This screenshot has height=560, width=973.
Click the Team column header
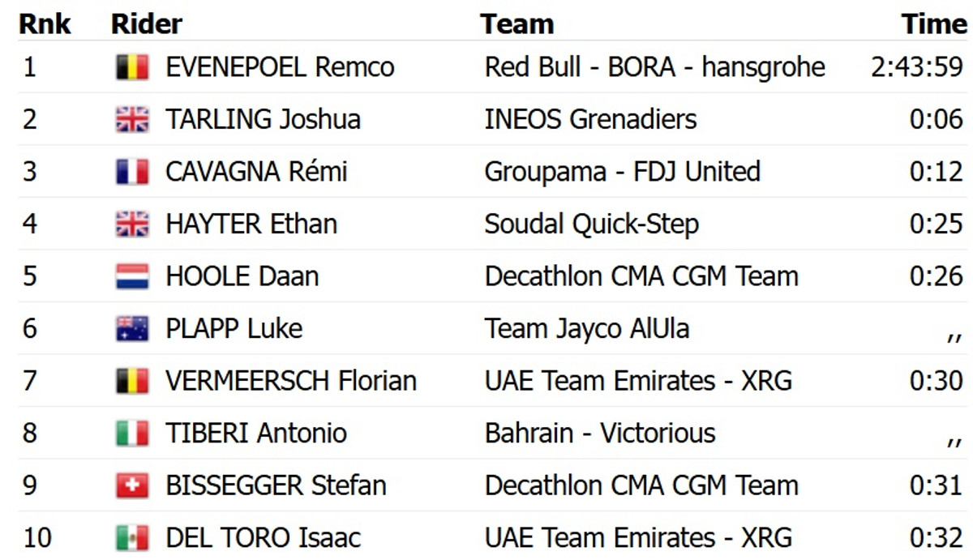pyautogui.click(x=517, y=24)
